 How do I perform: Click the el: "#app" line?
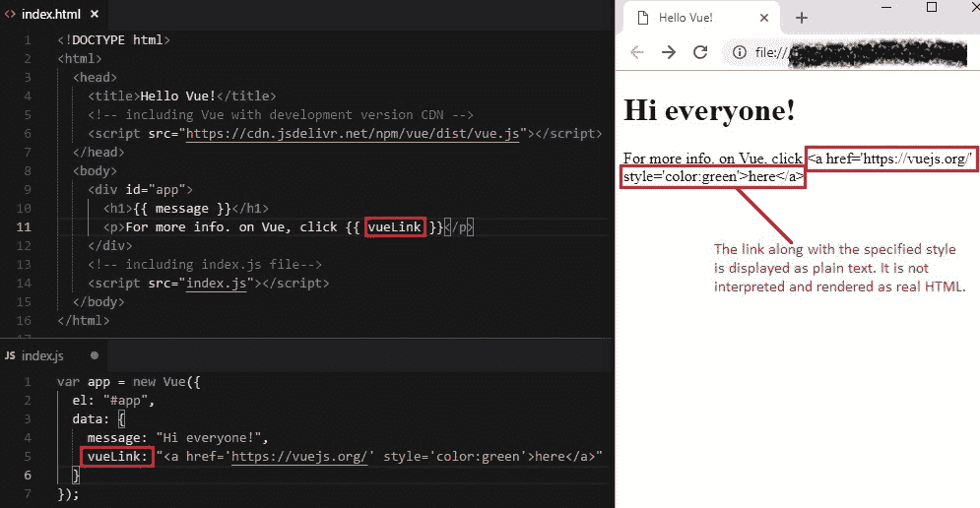[x=113, y=401]
